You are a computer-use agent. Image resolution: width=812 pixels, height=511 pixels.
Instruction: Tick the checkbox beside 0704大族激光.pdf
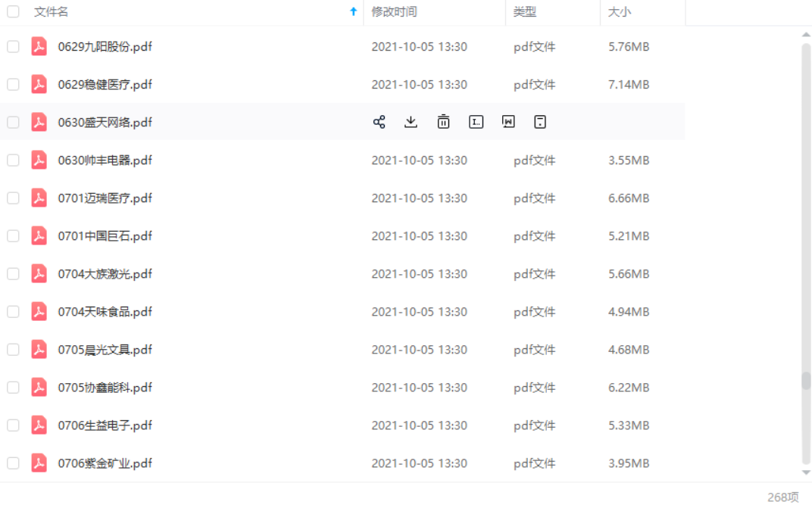point(14,274)
